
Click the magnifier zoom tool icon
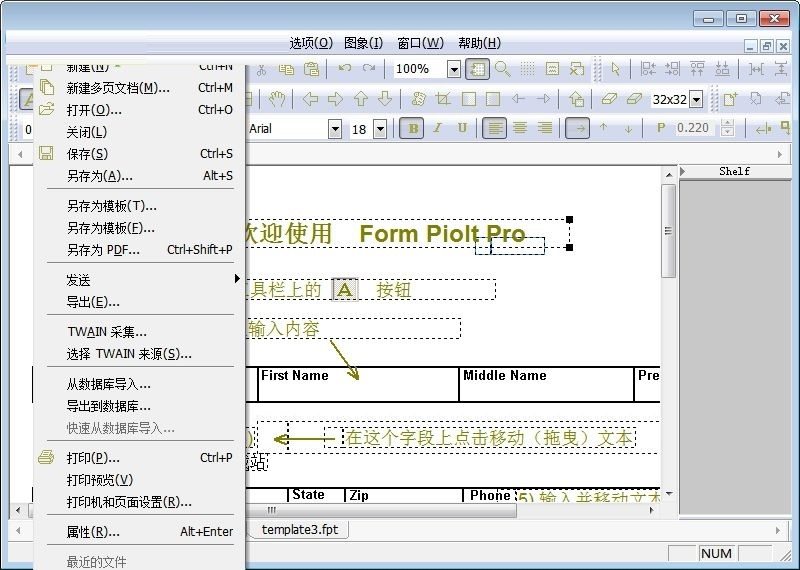coord(502,69)
